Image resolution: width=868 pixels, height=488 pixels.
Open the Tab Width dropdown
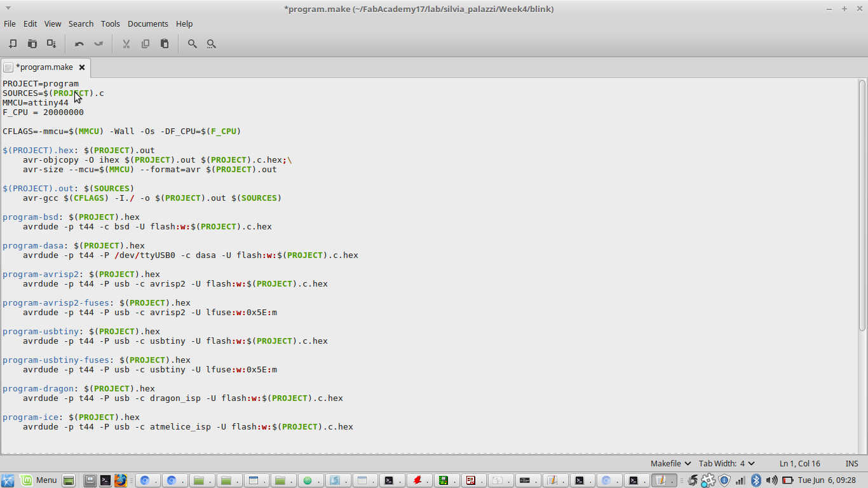(726, 463)
